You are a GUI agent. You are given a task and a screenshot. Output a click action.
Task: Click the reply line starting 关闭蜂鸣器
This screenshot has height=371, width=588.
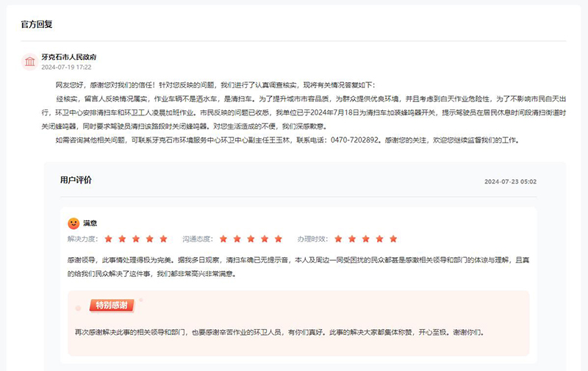(184, 126)
